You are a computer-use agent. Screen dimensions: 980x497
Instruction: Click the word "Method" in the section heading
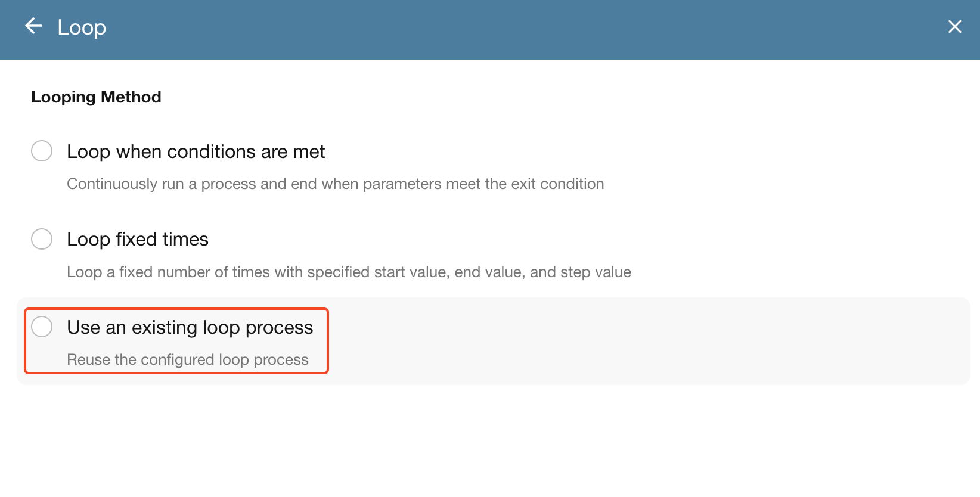click(x=131, y=97)
